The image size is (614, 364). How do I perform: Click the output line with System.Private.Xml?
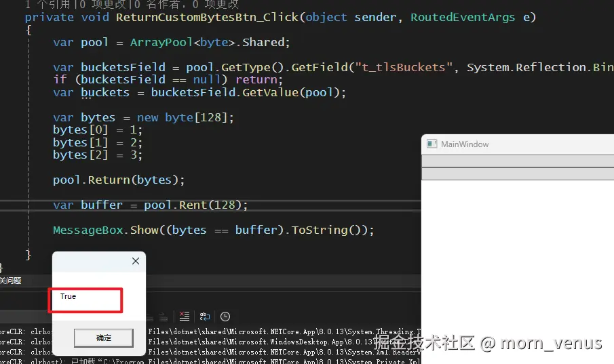pyautogui.click(x=210, y=361)
